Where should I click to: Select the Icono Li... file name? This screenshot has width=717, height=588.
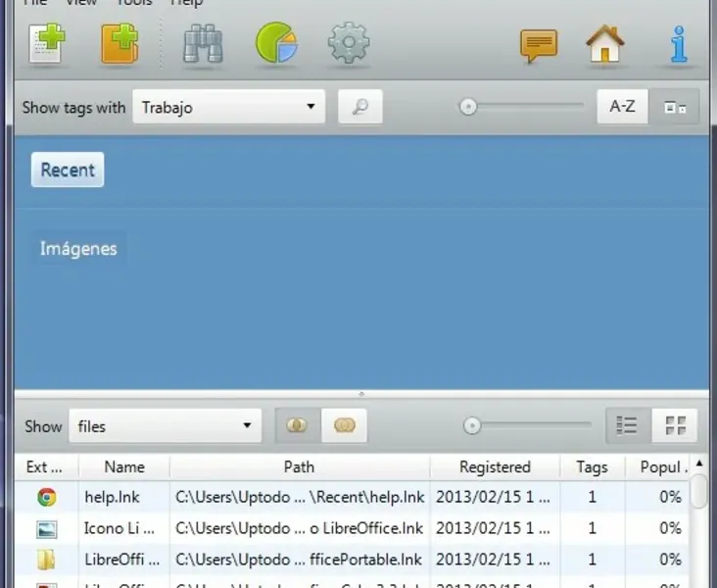click(x=119, y=528)
